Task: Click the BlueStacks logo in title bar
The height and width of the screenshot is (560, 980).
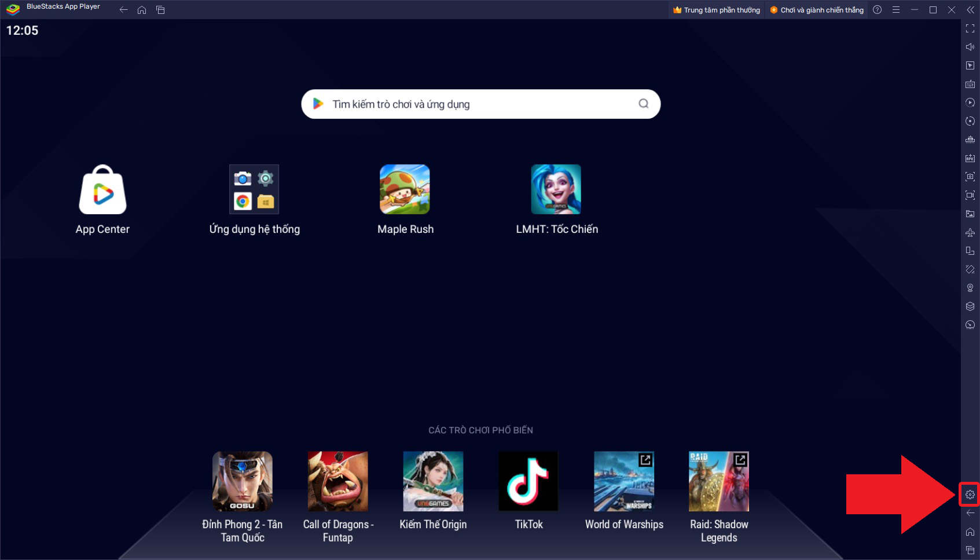Action: tap(13, 9)
